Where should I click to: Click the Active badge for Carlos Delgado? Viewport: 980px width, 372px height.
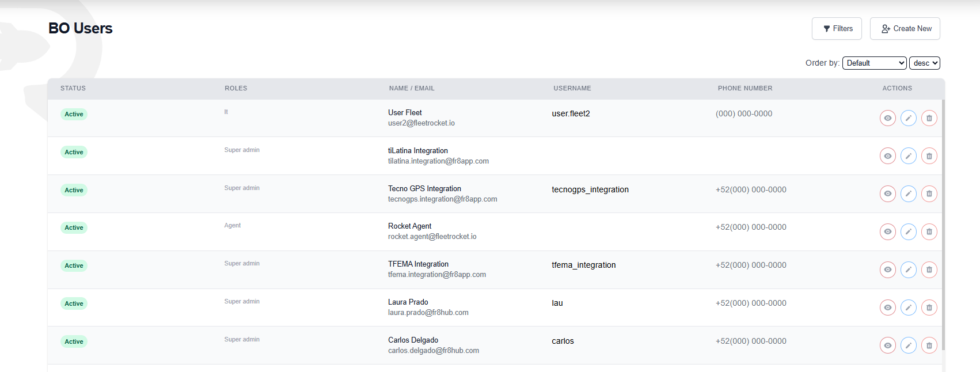tap(74, 341)
